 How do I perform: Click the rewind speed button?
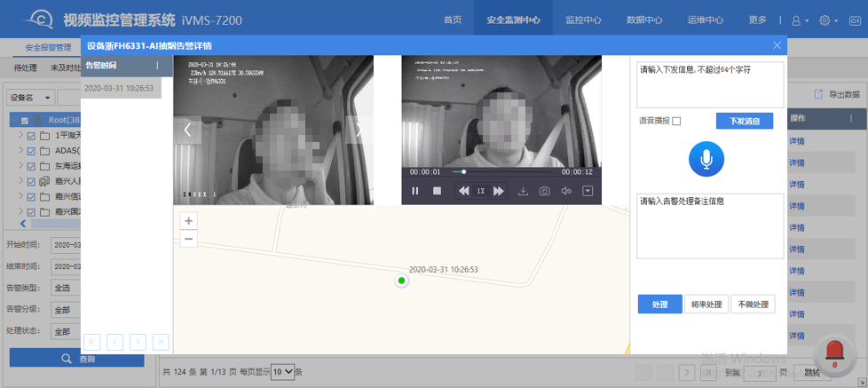pyautogui.click(x=464, y=191)
